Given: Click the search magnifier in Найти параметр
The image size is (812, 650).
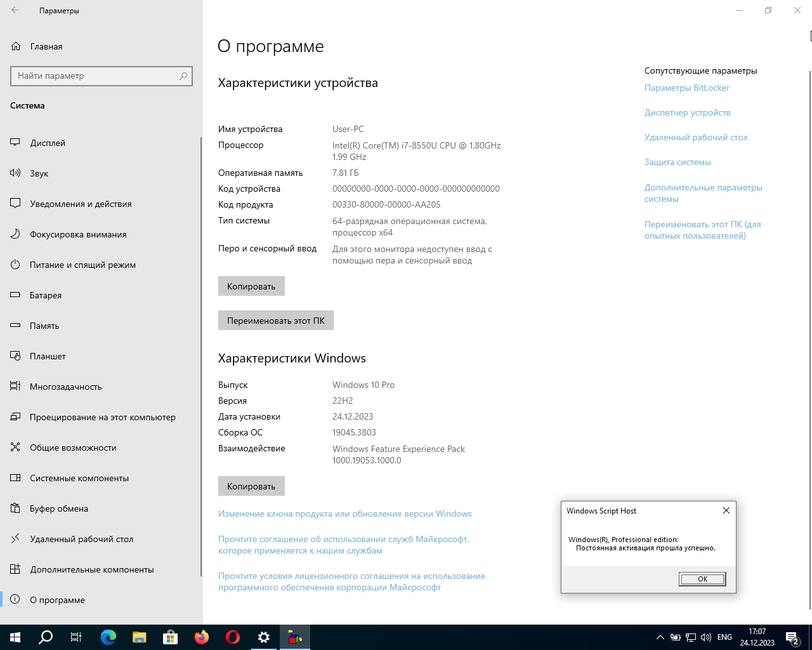Looking at the screenshot, I should point(183,76).
